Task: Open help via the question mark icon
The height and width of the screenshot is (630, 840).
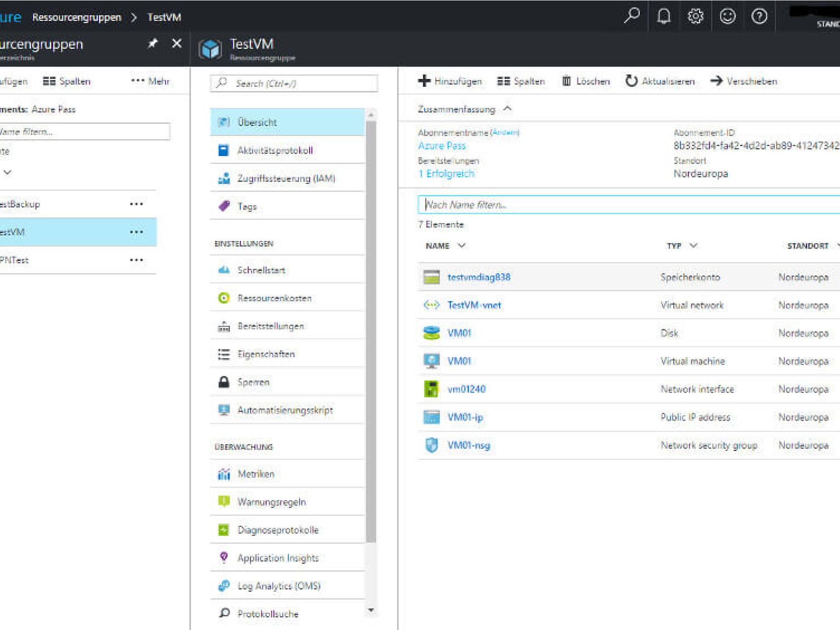Action: 759,17
